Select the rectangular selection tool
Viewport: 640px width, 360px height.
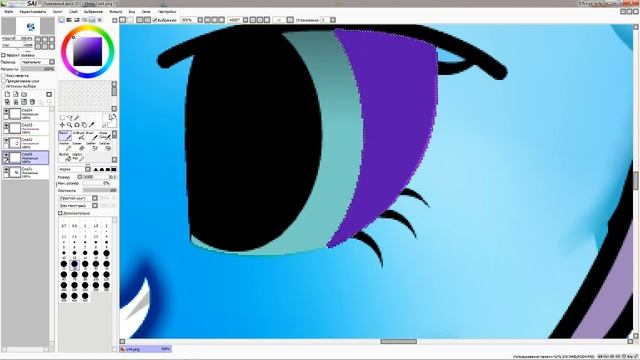coord(62,118)
